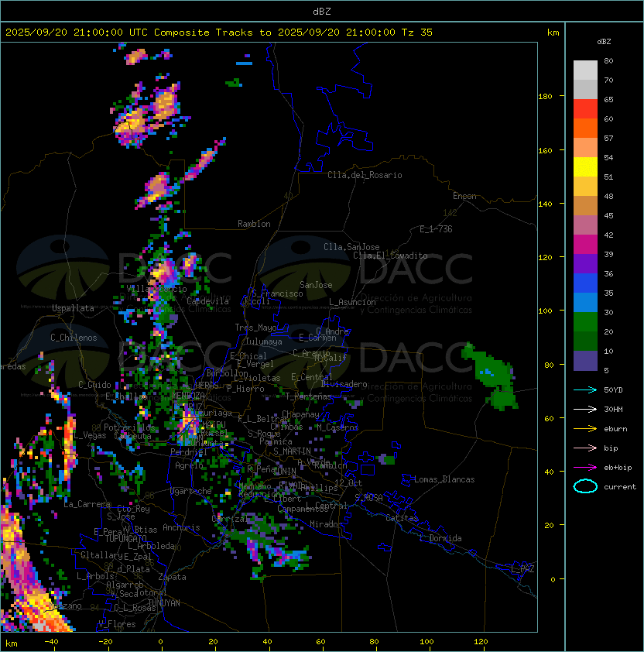Click the 'Ugarteche' label
Viewport: 644px width, 652px height.
[x=191, y=491]
